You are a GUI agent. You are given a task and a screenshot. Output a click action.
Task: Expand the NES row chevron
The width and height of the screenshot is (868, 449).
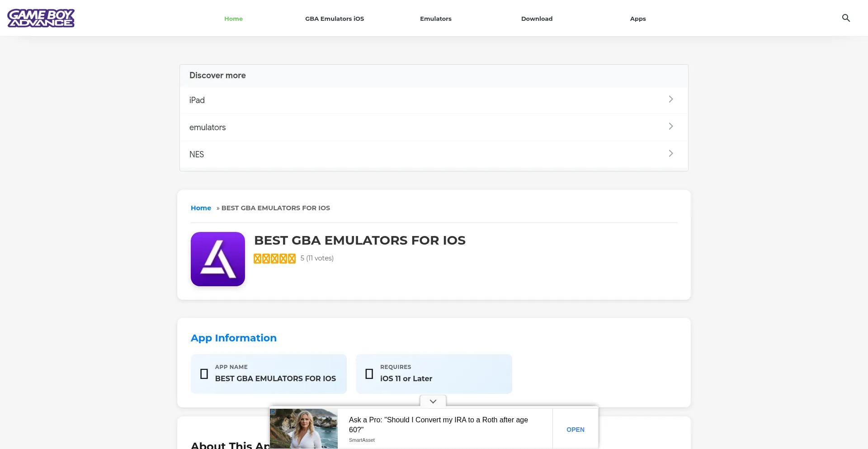(x=671, y=154)
